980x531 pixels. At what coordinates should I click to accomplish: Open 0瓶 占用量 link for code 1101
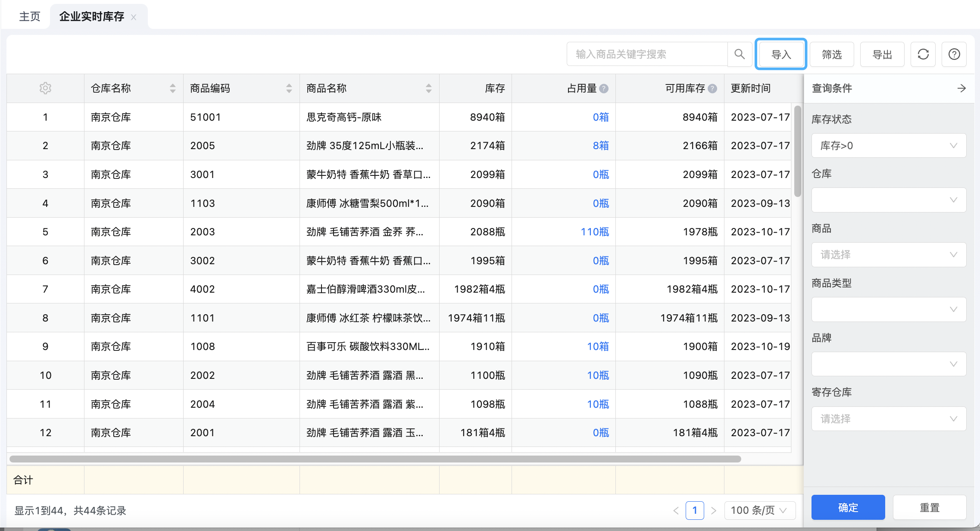[x=601, y=318]
